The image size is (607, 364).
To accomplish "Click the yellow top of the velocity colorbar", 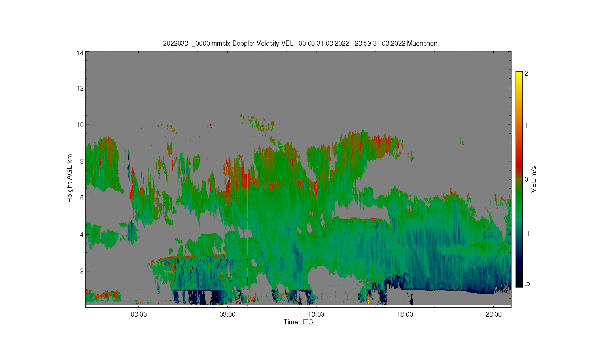I will pyautogui.click(x=519, y=76).
